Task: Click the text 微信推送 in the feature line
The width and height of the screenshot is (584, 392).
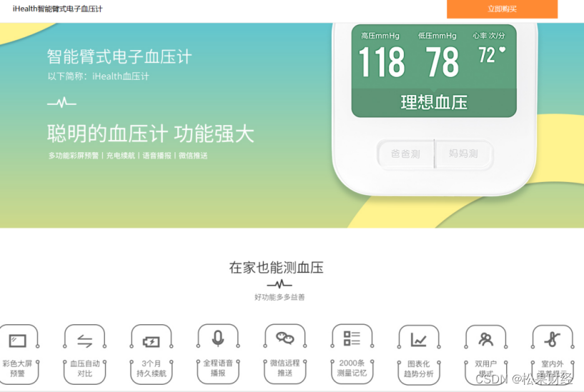Action: coord(193,156)
